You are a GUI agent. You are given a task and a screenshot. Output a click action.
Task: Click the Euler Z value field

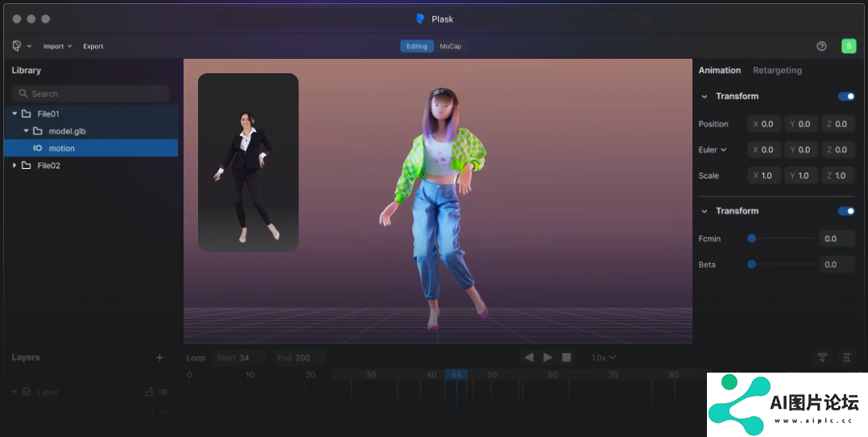[837, 150]
